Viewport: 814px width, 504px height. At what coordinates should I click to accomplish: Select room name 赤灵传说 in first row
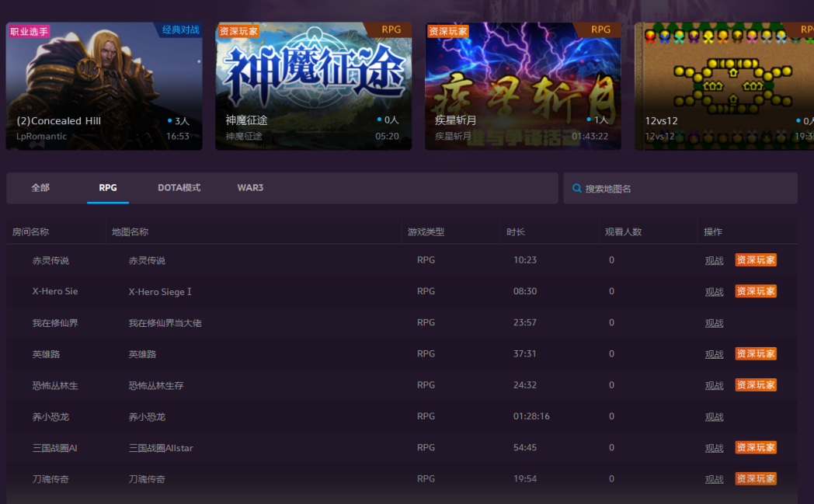click(51, 261)
